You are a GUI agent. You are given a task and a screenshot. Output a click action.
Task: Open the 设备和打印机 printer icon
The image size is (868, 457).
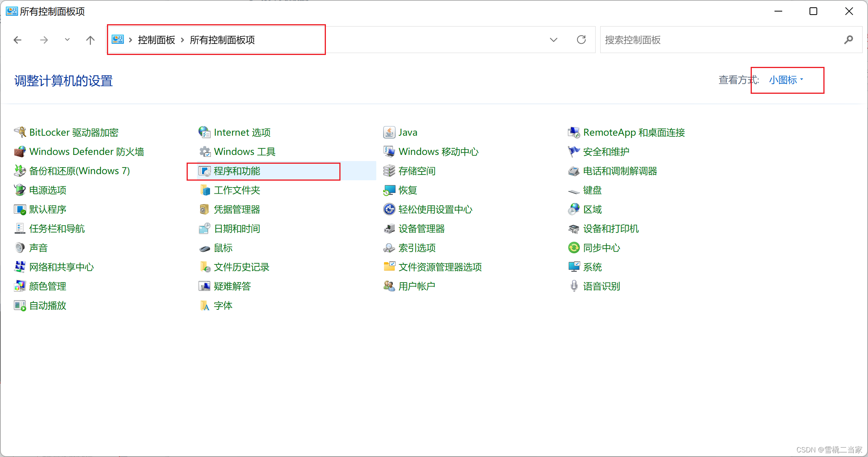(574, 228)
